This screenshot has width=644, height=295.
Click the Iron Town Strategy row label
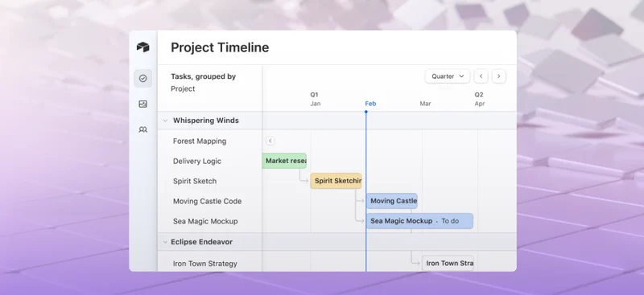(x=205, y=264)
